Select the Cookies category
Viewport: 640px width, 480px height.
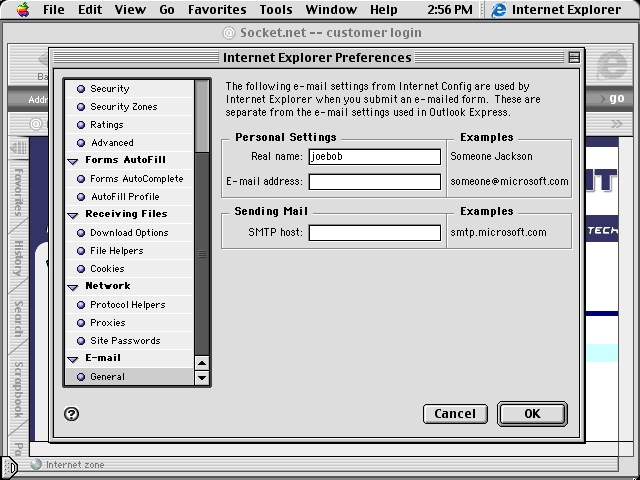coord(129,269)
